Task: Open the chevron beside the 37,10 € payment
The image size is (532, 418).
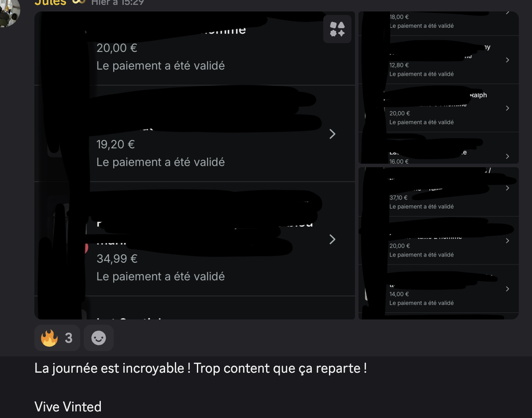Action: tap(507, 188)
